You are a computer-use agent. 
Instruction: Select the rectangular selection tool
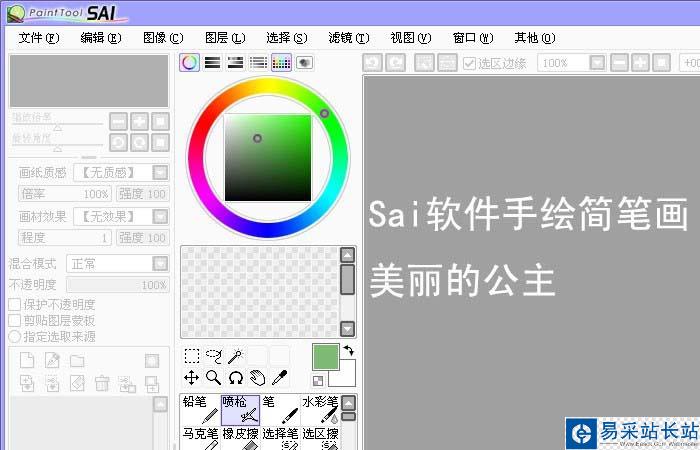(192, 356)
